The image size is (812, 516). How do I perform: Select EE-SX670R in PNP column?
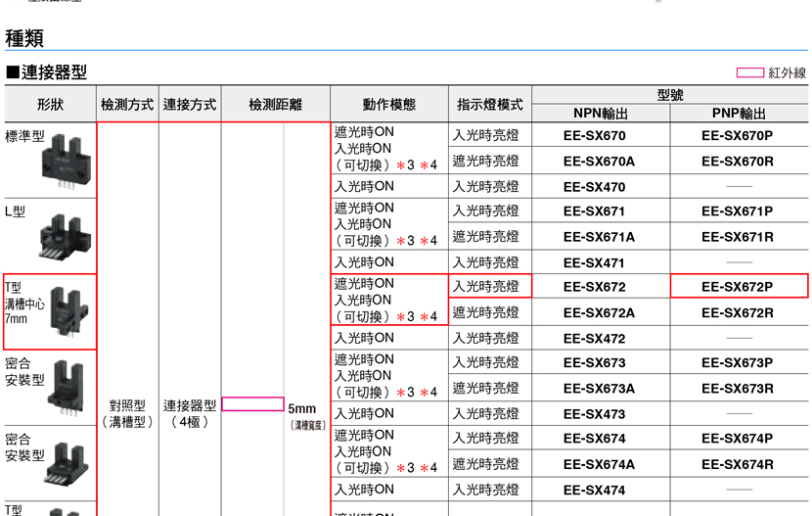coord(738,162)
